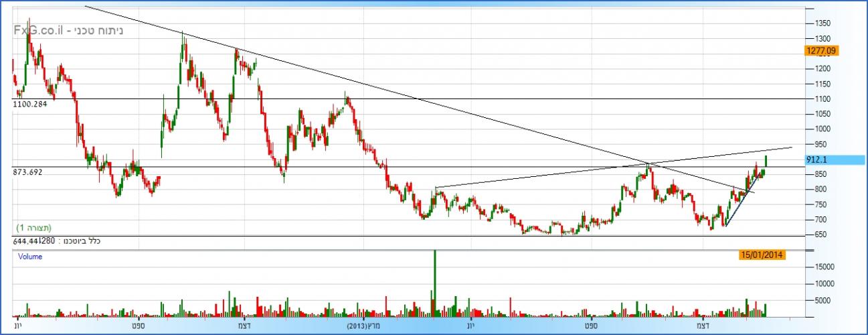
Task: Click the 1000 tick on price axis
Action: coord(823,129)
